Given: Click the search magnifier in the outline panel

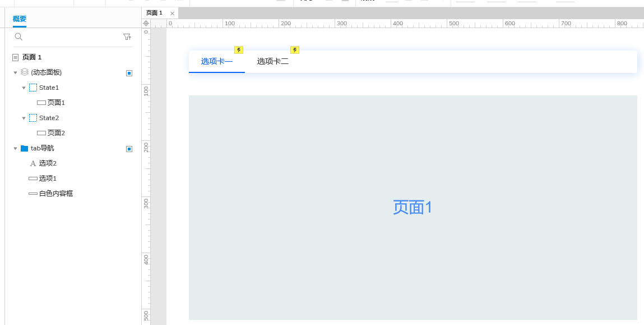Looking at the screenshot, I should [19, 36].
